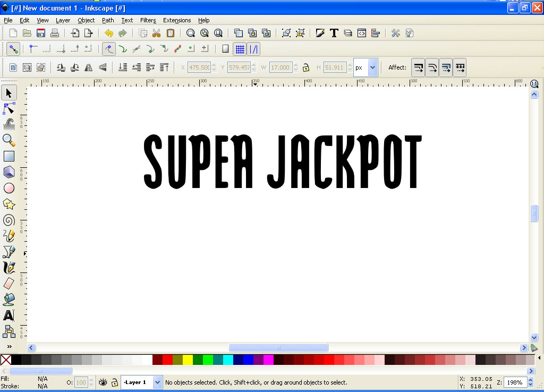Screen dimensions: 544x392
Task: Open the Inkscape Preferences wrench icon
Action: 395,33
